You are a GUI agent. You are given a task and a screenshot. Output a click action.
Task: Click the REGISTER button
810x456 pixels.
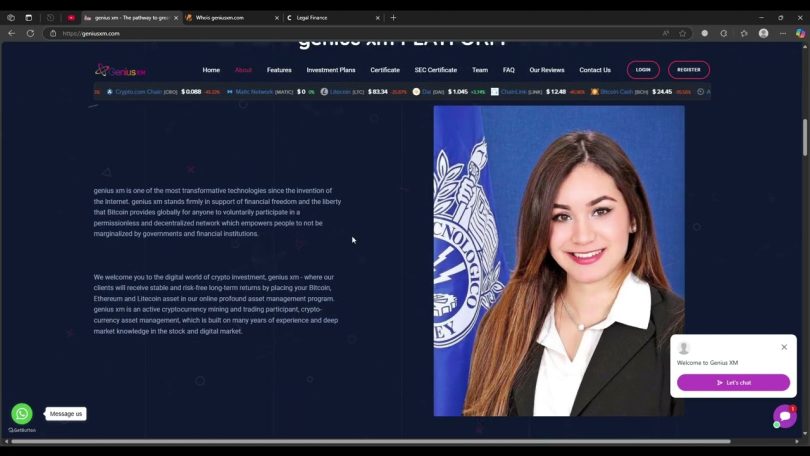point(689,70)
